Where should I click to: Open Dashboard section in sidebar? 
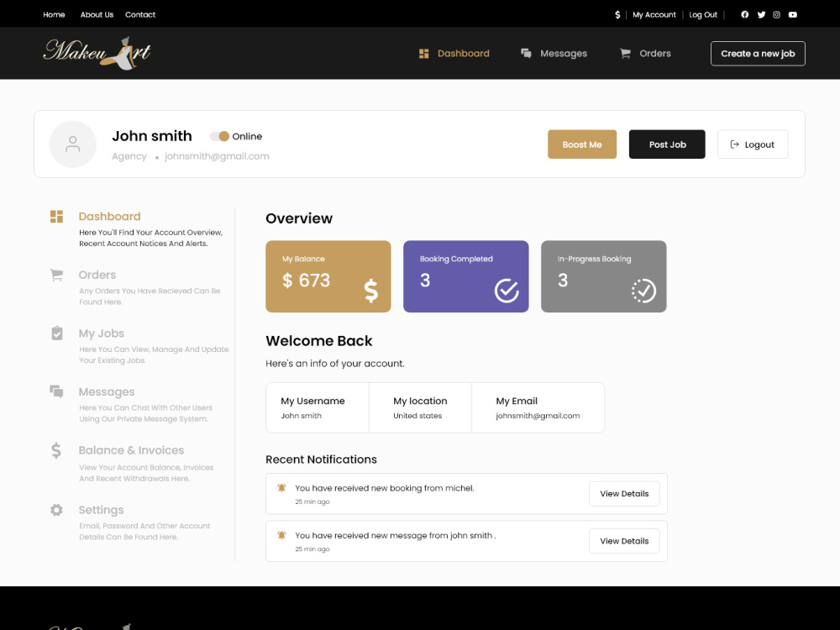point(110,217)
